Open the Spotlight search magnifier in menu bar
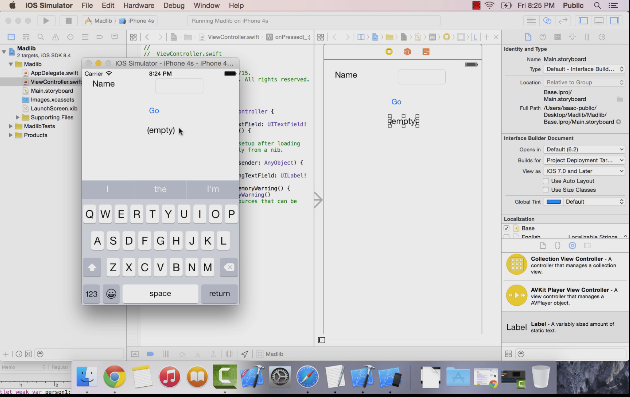630x397 pixels. click(597, 6)
